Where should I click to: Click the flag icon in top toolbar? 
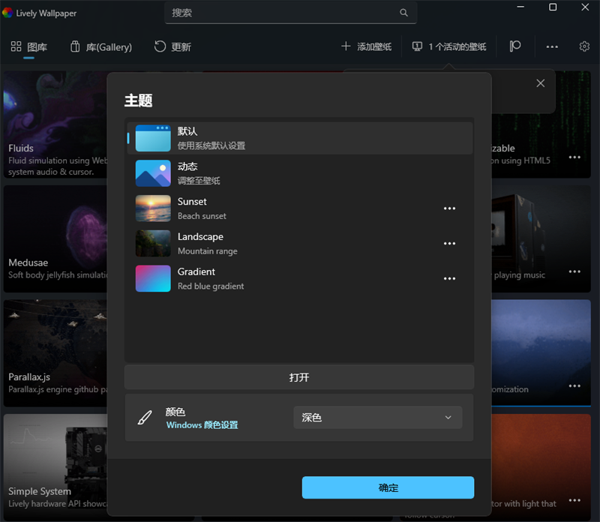coord(515,46)
